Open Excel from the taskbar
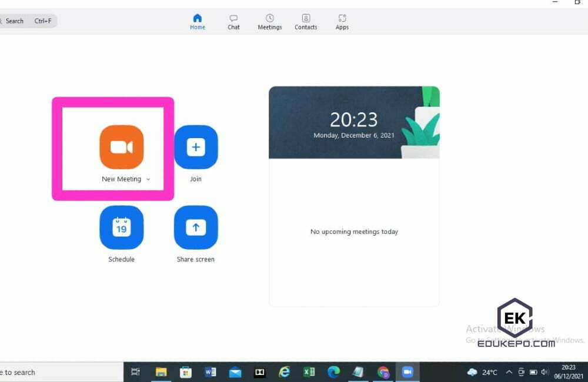The image size is (588, 382). [309, 371]
